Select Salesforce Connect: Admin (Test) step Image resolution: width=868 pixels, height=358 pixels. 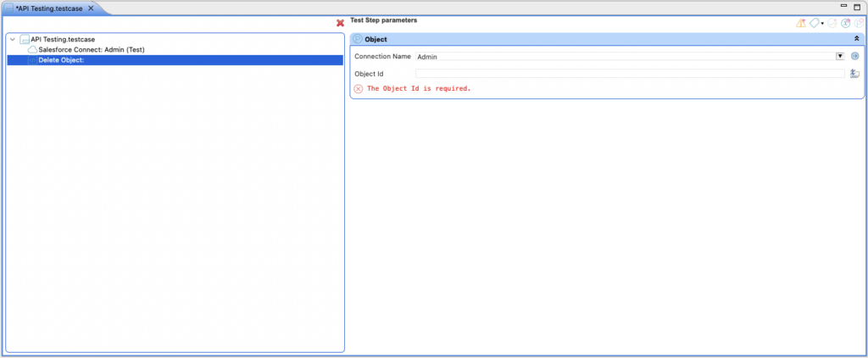click(92, 50)
